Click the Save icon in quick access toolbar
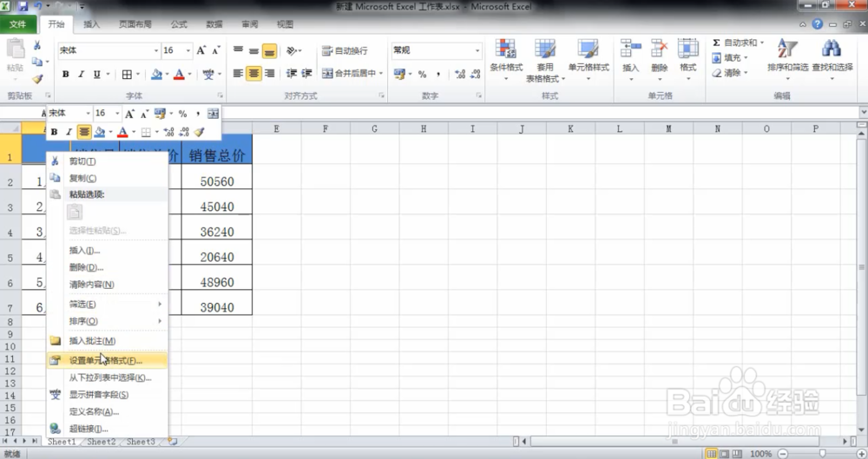This screenshot has height=459, width=868. (x=23, y=7)
